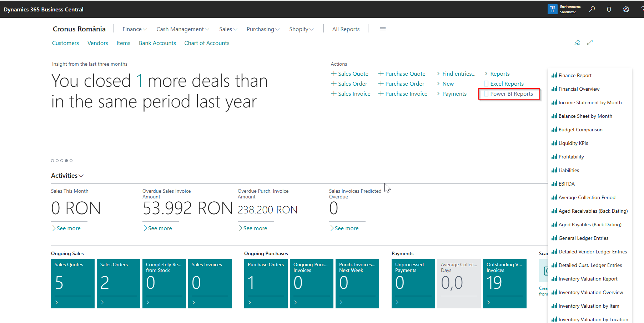
Task: Open the notifications bell
Action: coord(609,9)
